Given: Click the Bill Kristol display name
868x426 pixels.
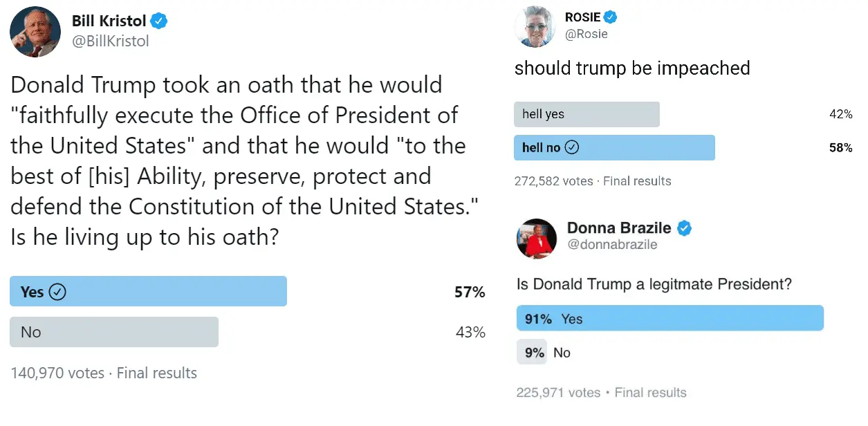Looking at the screenshot, I should coord(109,21).
